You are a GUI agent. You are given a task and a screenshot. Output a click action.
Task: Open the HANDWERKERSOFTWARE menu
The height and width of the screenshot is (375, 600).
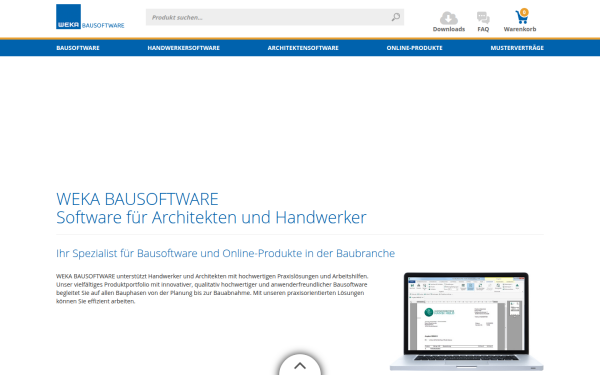pyautogui.click(x=184, y=48)
